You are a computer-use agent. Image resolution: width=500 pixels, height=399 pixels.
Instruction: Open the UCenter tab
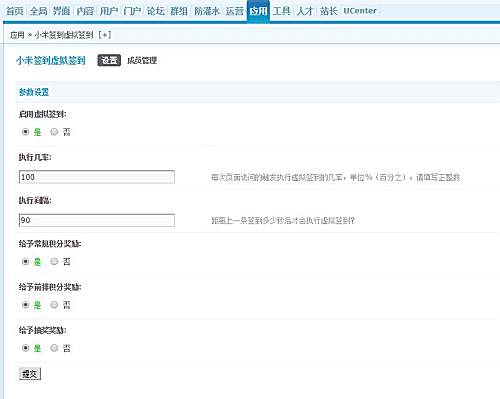[360, 11]
